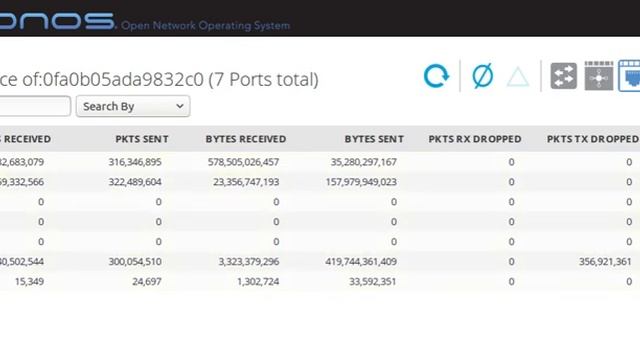Toggle the non-zero filter icon
This screenshot has width=640, height=360.
click(x=482, y=76)
